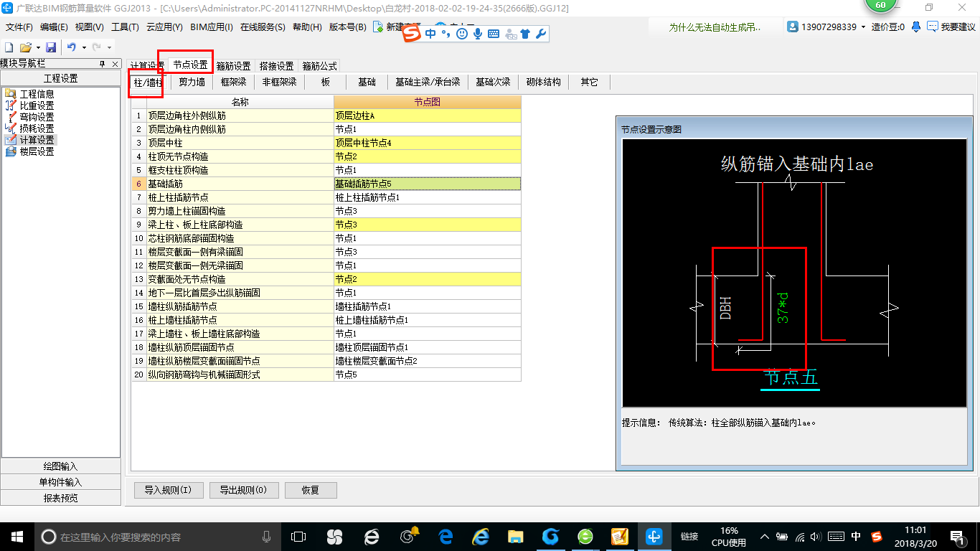980x551 pixels.
Task: Select 弯钩设置 in the navigation tree
Action: click(x=37, y=117)
